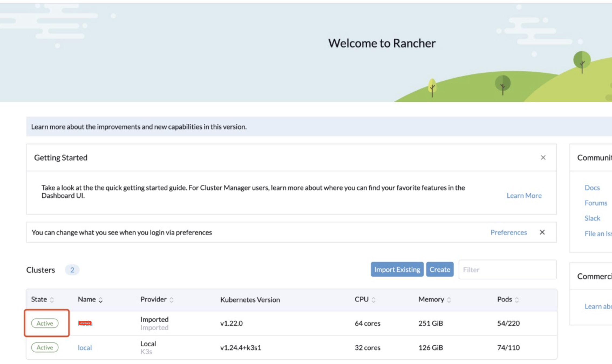612x364 pixels.
Task: Open the Forums community link
Action: pyautogui.click(x=596, y=203)
